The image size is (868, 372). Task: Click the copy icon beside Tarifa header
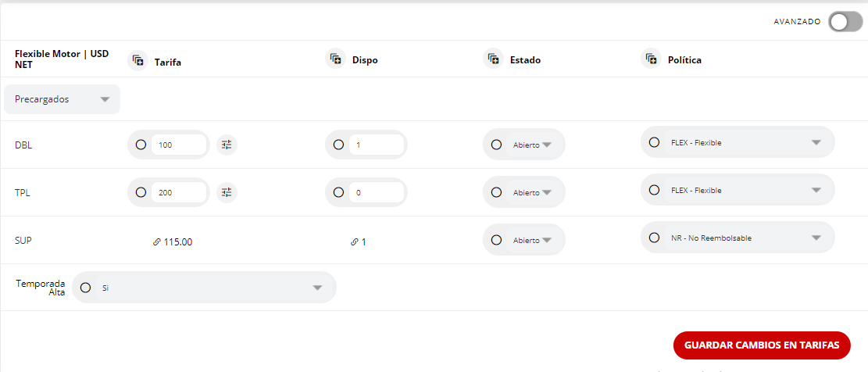click(138, 60)
